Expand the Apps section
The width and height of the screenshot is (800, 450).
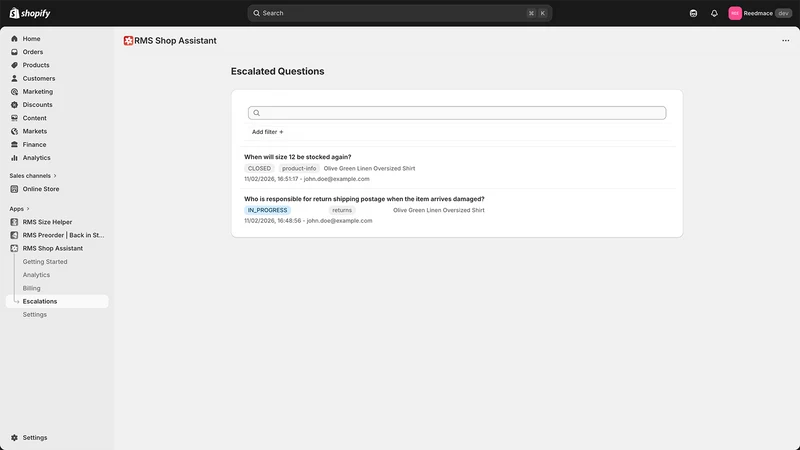(x=20, y=209)
